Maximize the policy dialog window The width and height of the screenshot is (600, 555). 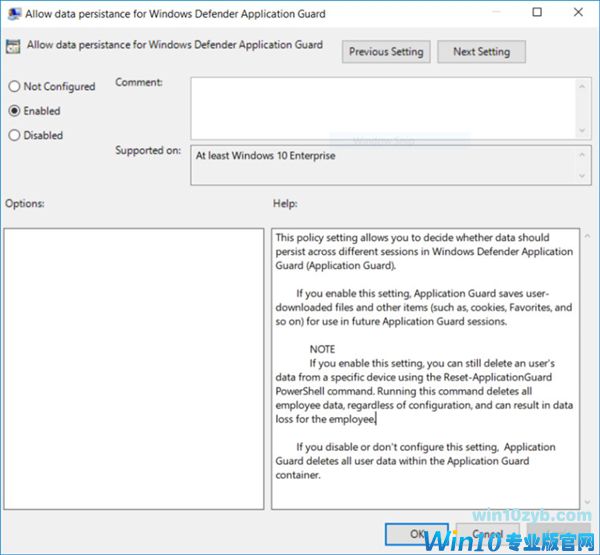coord(537,12)
